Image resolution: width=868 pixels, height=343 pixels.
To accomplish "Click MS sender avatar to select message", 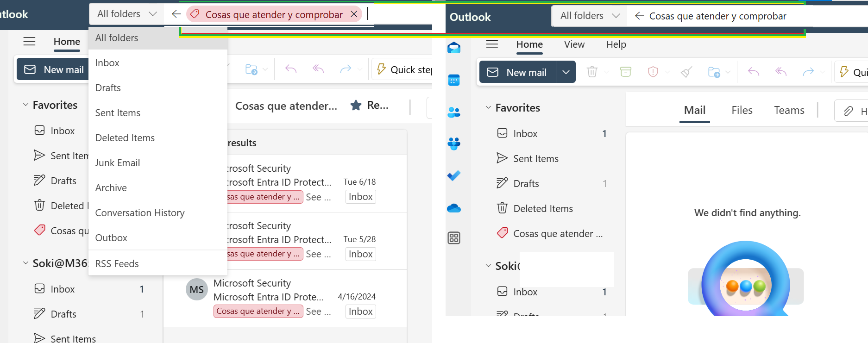I will coord(197,289).
